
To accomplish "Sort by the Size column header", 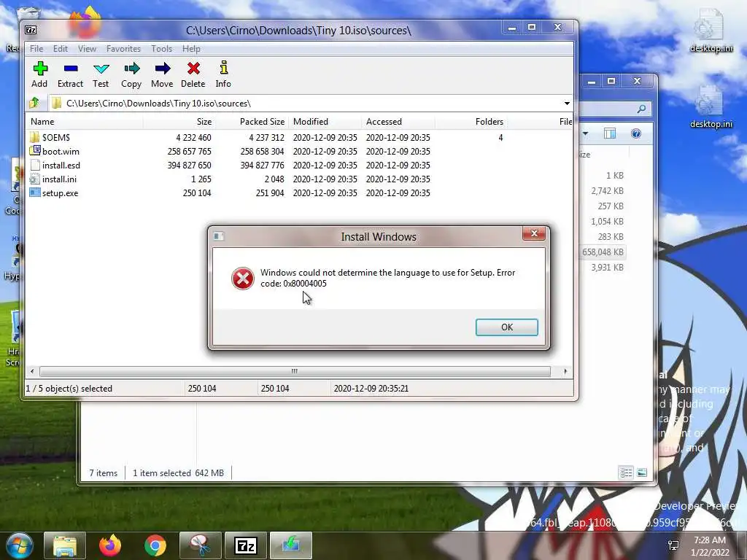I will pyautogui.click(x=179, y=122).
